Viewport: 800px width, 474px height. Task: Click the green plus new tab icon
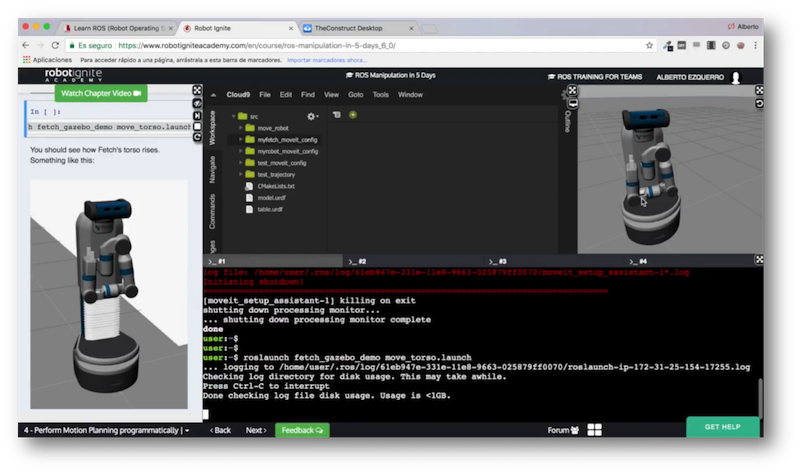pos(353,115)
